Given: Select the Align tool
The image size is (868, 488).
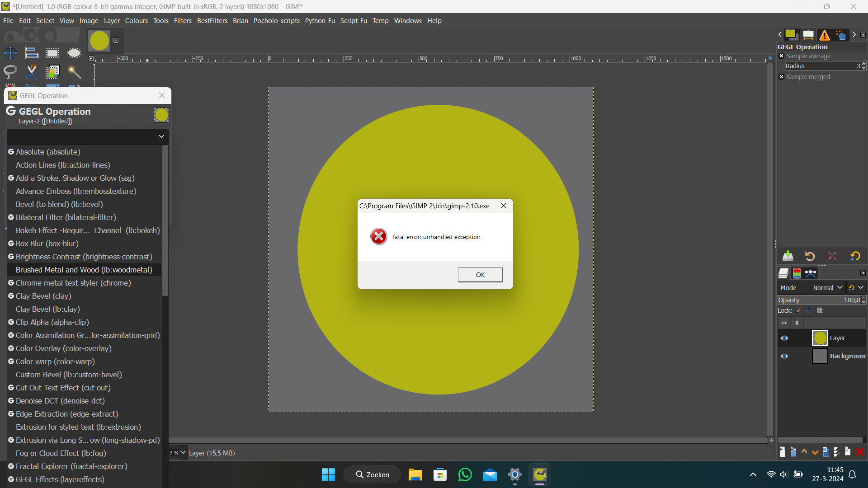Looking at the screenshot, I should (x=32, y=53).
